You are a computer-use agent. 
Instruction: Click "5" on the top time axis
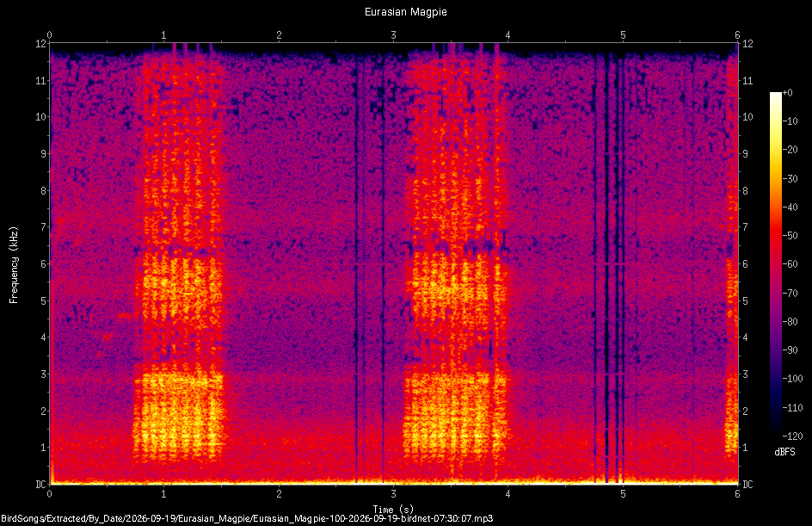[x=623, y=35]
